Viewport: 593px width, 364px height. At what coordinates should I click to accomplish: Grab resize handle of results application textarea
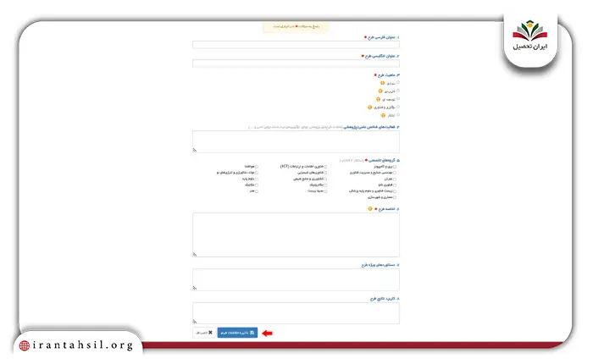(x=195, y=322)
